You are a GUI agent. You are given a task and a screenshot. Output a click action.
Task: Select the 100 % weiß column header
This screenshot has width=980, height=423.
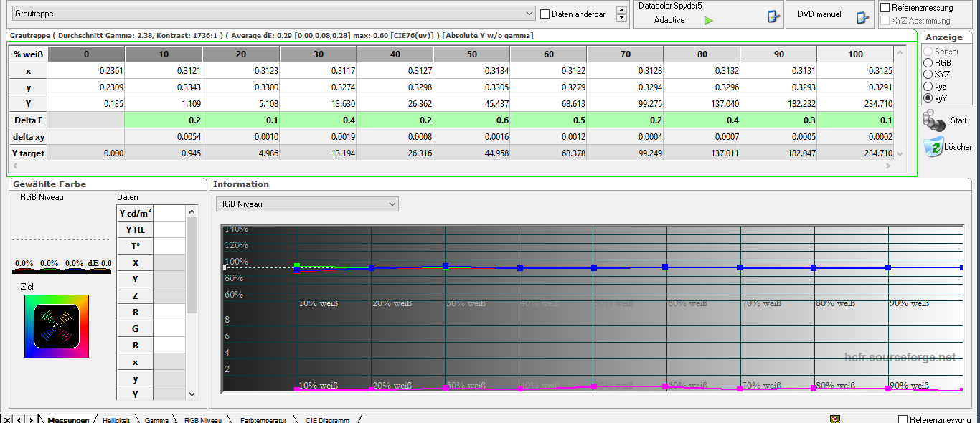[x=855, y=54]
